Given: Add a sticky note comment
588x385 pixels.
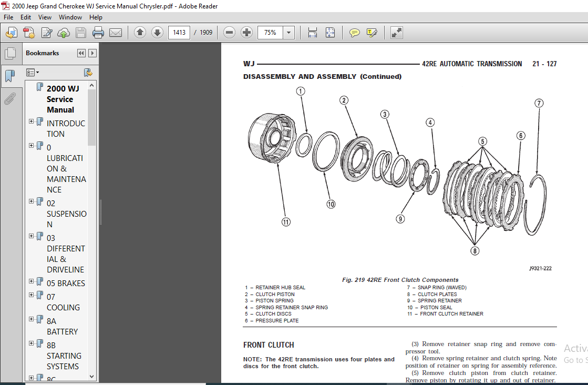Looking at the screenshot, I should 354,33.
